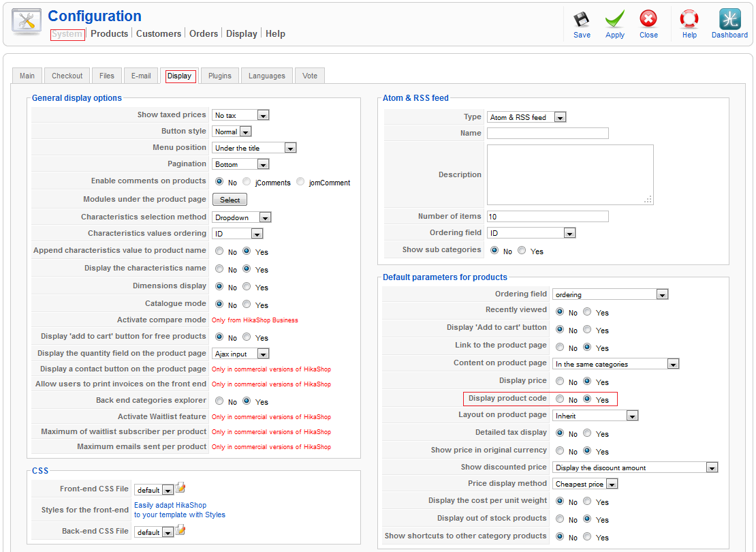Open the Products menu
Image resolution: width=756 pixels, height=552 pixels.
[109, 33]
